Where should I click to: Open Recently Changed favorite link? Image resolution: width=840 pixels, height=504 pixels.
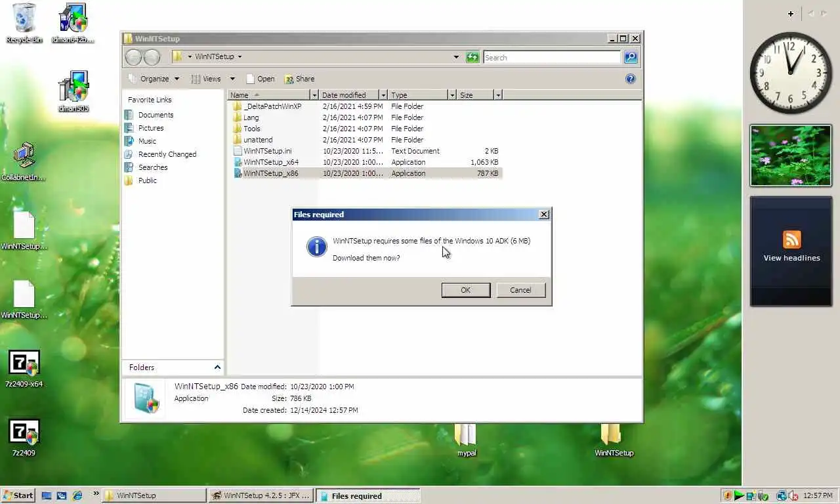167,154
